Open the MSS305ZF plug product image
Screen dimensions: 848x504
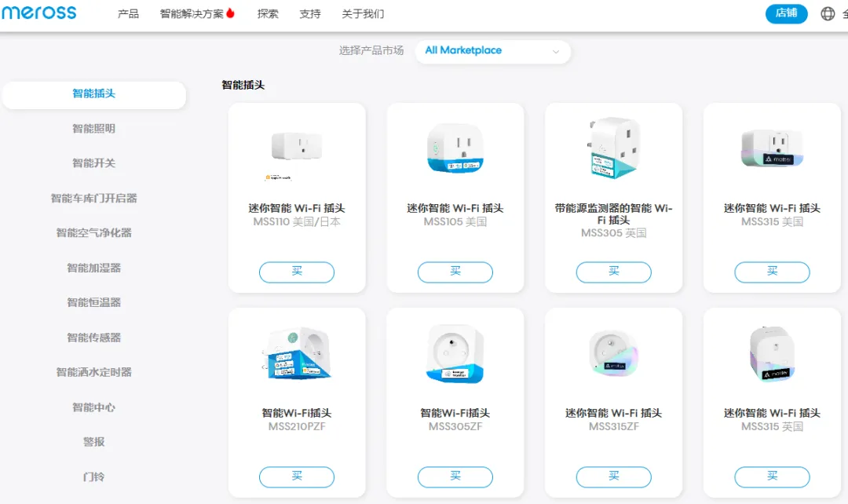(x=455, y=354)
